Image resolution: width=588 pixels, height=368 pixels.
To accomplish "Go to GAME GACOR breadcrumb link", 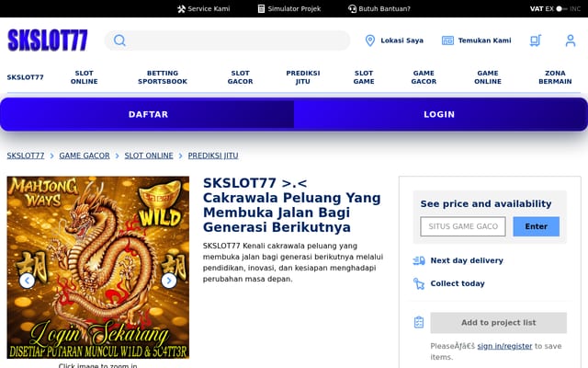I will [x=85, y=155].
